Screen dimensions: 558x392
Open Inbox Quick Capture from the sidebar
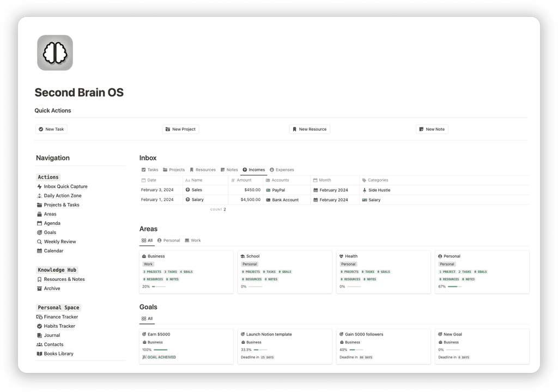coord(65,186)
